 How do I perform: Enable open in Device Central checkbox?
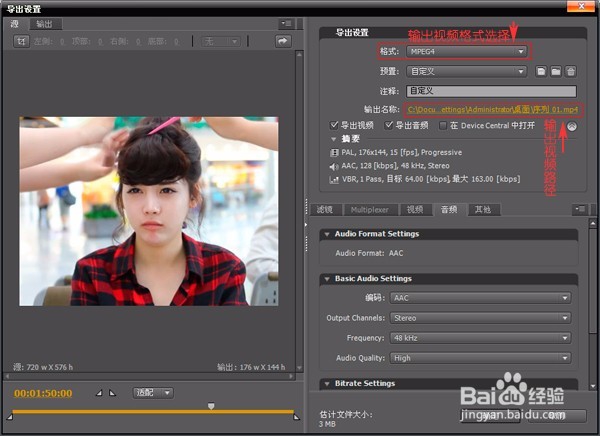point(443,125)
